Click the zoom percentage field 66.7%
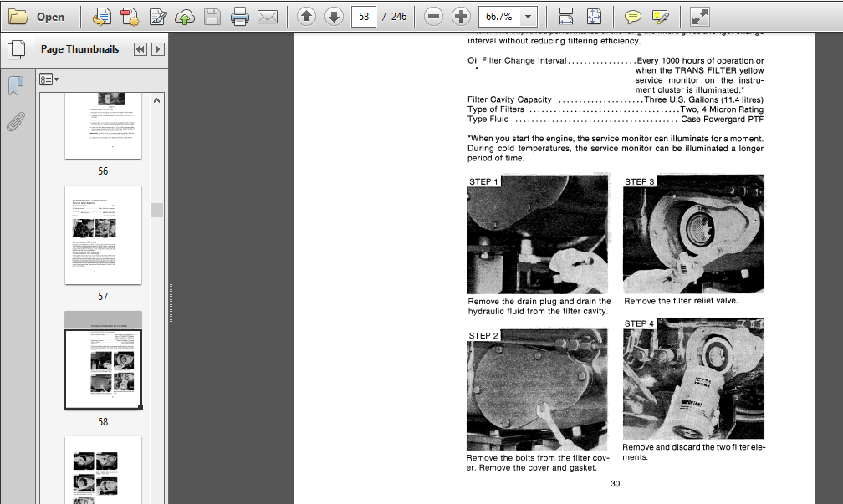 point(499,17)
